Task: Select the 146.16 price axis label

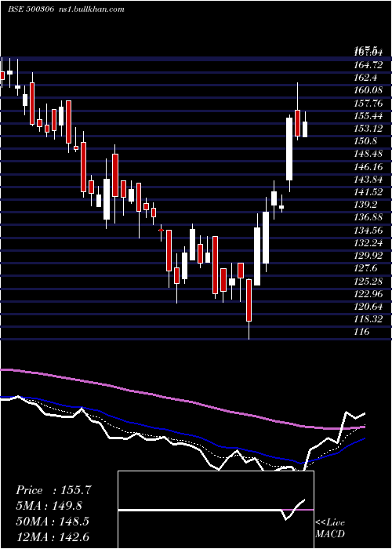Action: coord(368,166)
